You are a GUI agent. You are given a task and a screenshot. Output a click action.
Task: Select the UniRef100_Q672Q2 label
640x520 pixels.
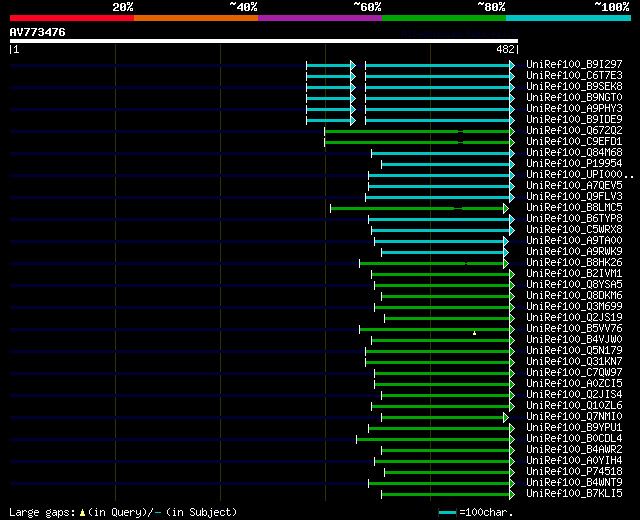coord(574,131)
